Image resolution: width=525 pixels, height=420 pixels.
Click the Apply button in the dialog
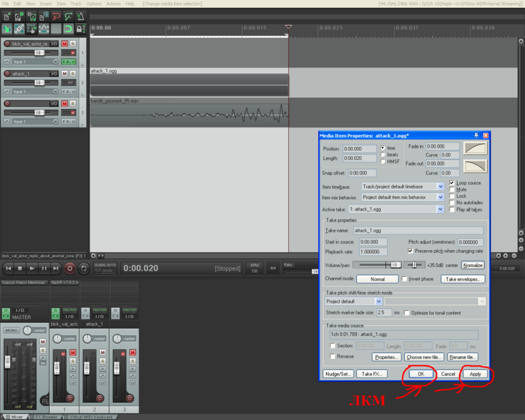click(475, 373)
